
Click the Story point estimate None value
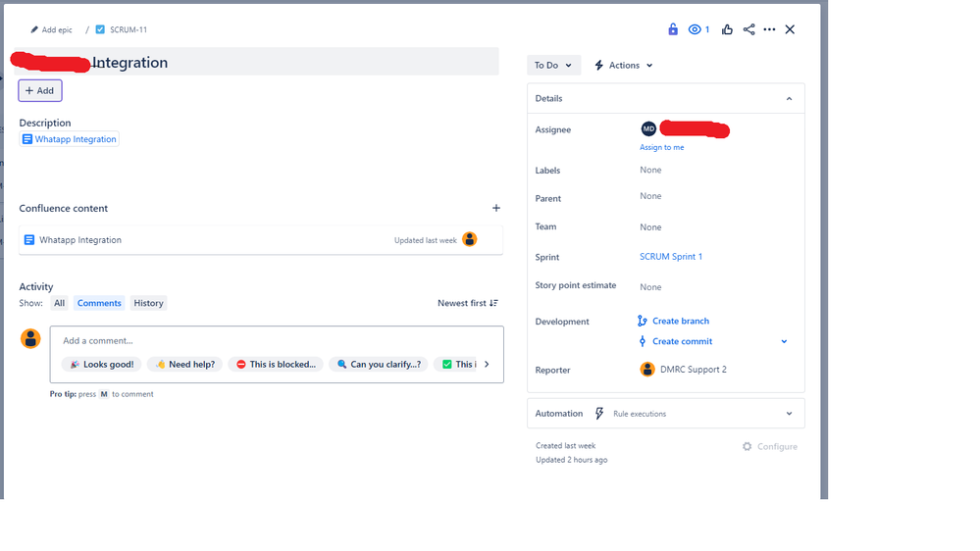click(x=650, y=287)
